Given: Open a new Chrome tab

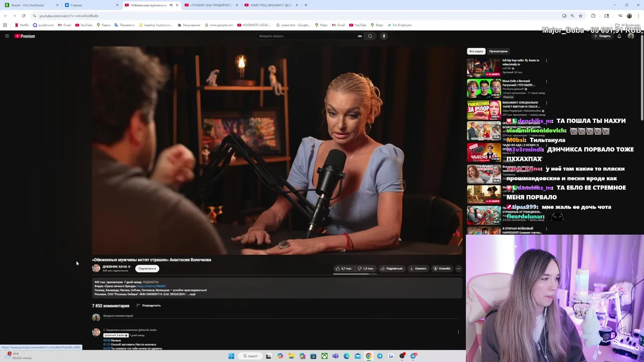Looking at the screenshot, I should coord(306,5).
